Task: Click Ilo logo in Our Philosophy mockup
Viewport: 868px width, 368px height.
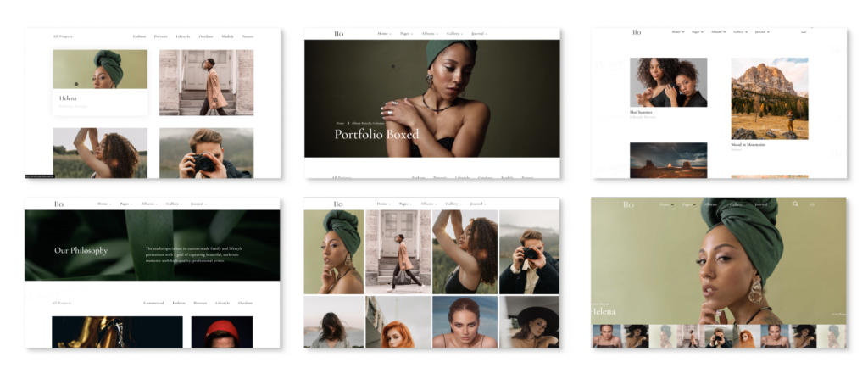Action: (58, 204)
